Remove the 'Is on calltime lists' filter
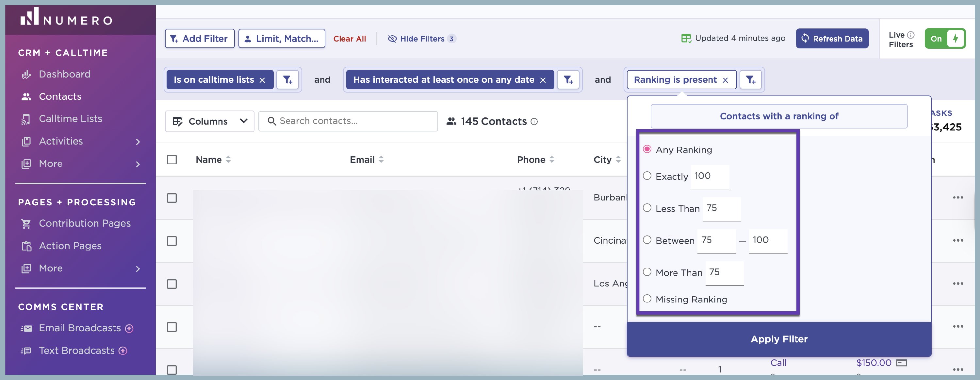Viewport: 980px width, 380px height. pyautogui.click(x=262, y=80)
